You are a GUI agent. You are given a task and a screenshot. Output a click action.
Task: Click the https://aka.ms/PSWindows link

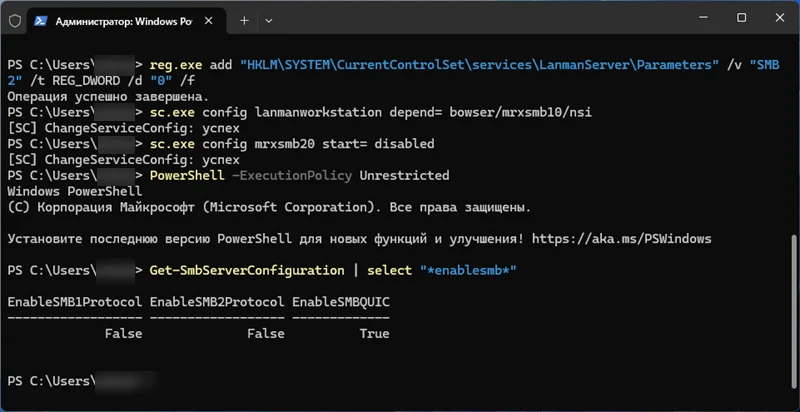(x=621, y=239)
